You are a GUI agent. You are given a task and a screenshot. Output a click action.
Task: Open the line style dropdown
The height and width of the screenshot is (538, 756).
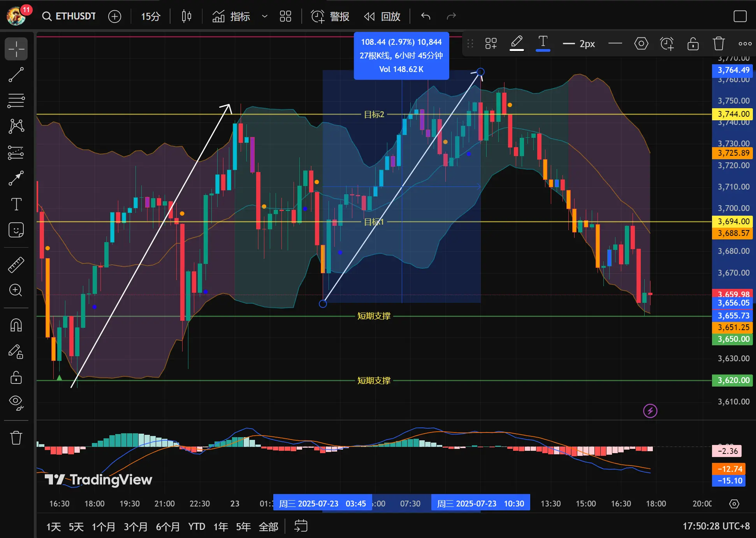615,44
